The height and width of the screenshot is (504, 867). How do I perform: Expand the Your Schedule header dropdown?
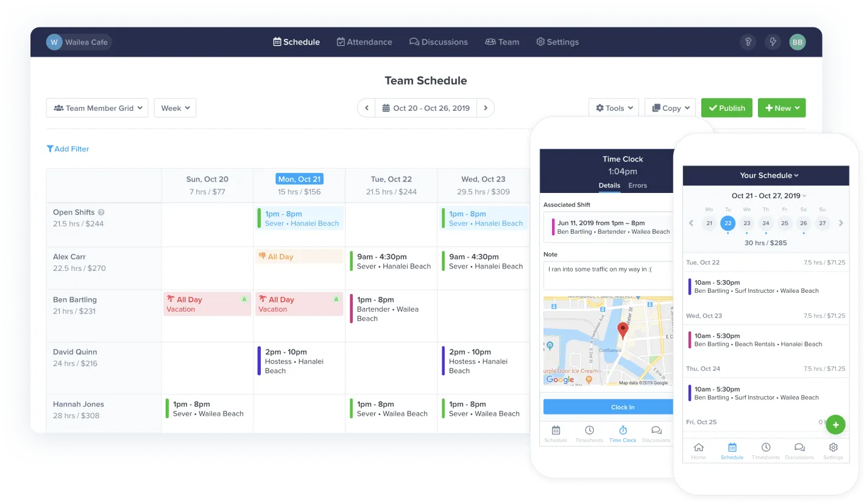click(769, 175)
